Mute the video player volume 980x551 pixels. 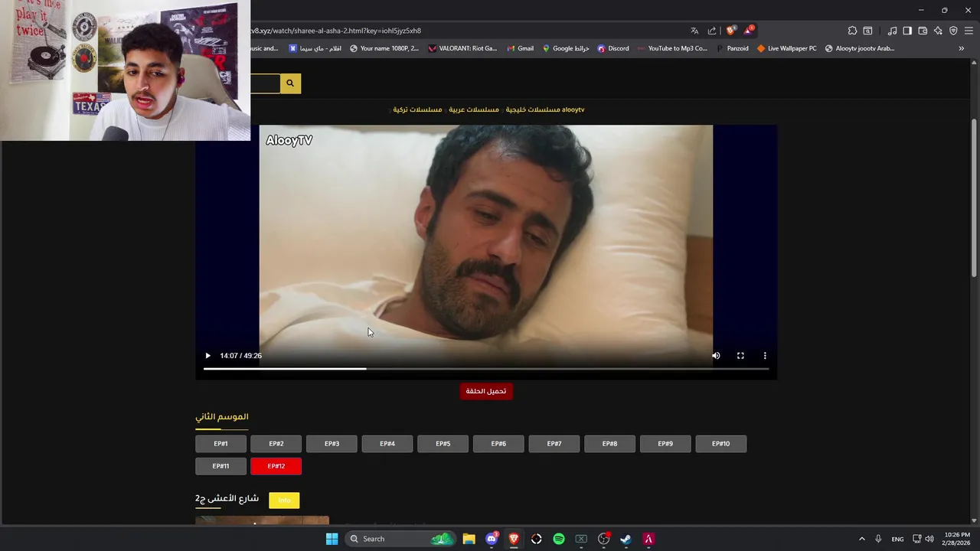click(x=716, y=356)
